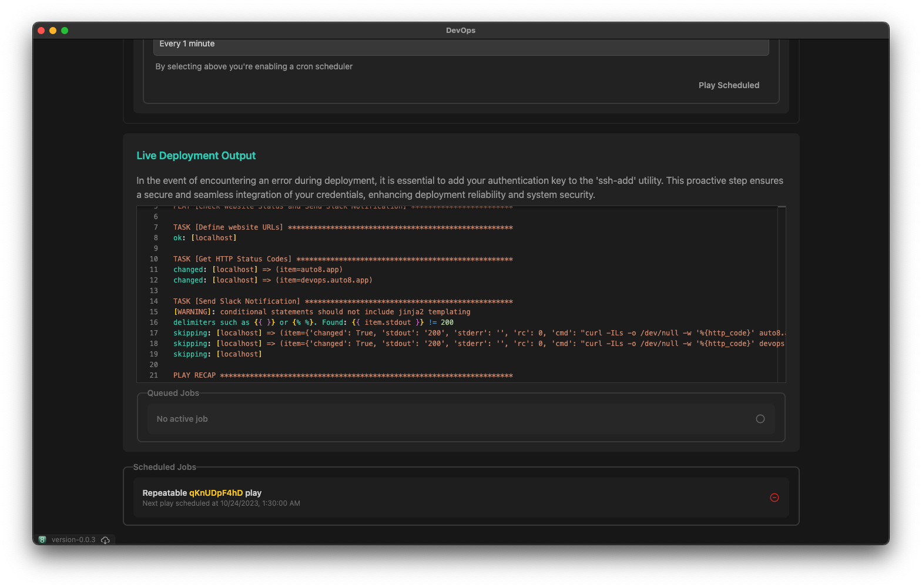Click the deployment output vertical scrollbar

[x=782, y=294]
